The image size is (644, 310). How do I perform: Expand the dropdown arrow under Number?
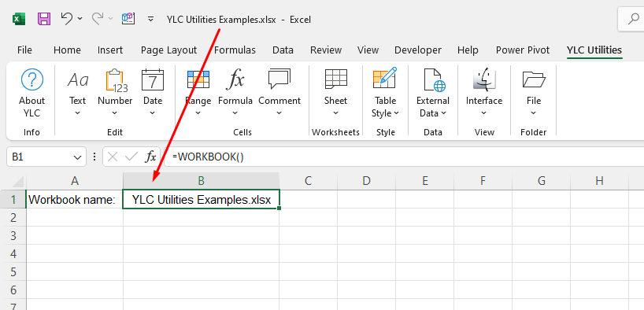pyautogui.click(x=115, y=113)
